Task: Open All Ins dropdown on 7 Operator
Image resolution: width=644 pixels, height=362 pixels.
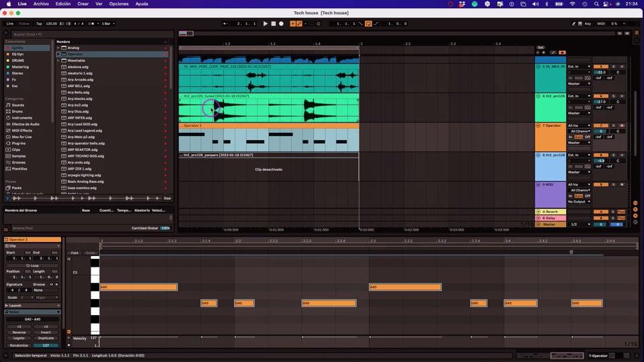Action: point(579,125)
